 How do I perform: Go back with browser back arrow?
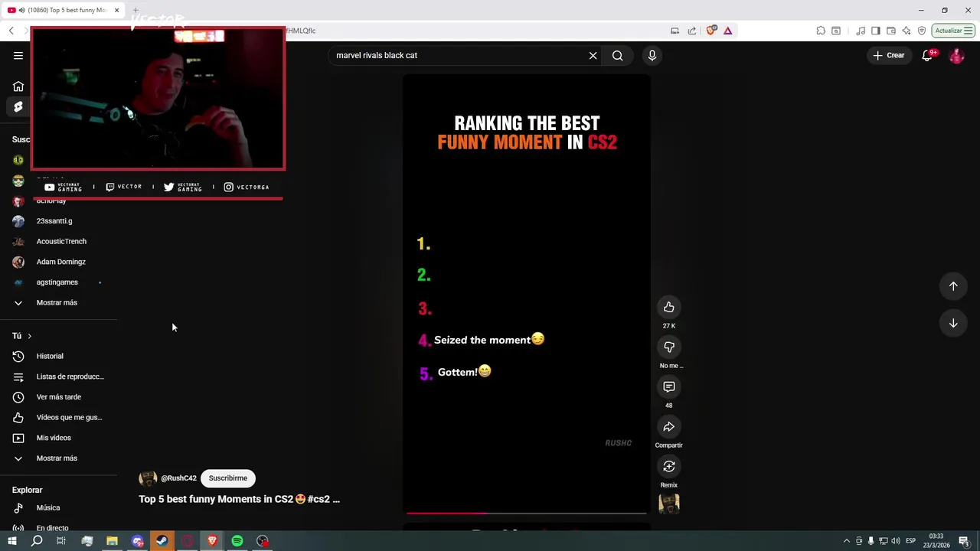[x=11, y=31]
